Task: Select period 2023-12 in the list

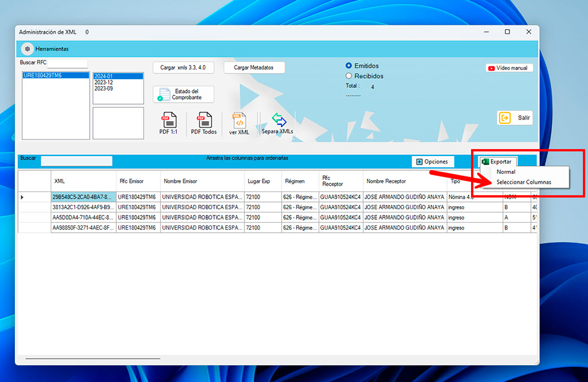Action: [103, 82]
